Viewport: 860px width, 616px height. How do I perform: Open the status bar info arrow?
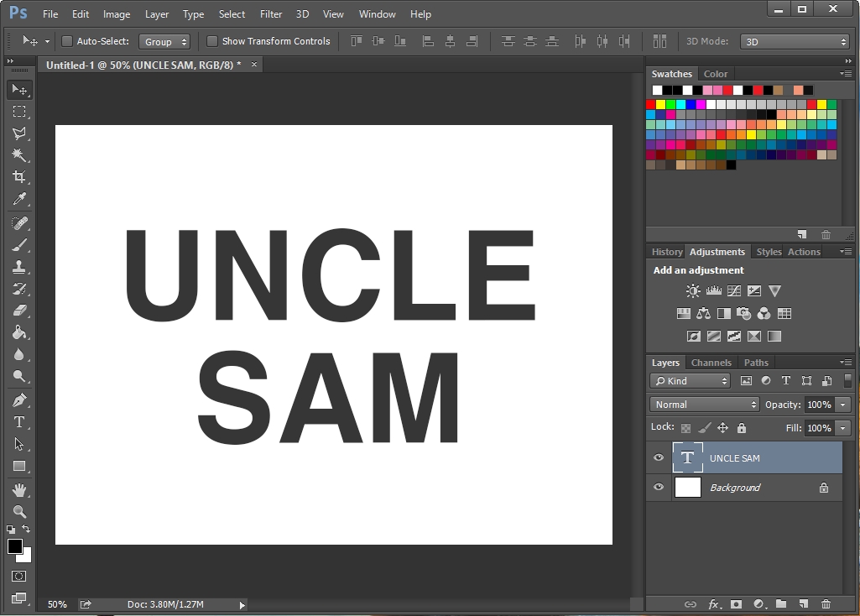242,605
